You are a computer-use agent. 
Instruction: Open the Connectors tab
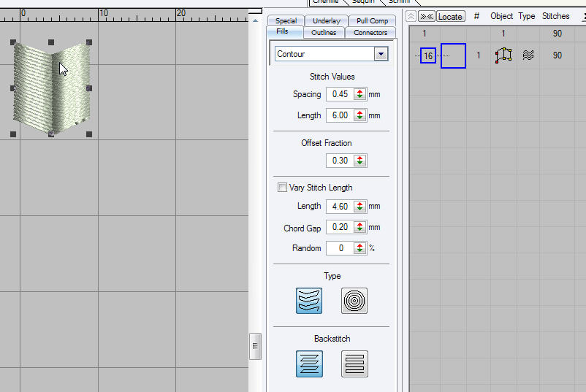coord(370,32)
